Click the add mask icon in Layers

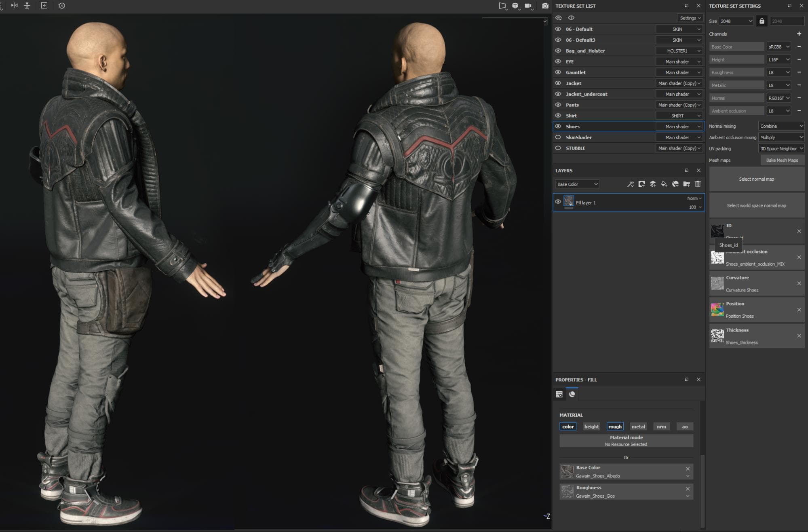tap(641, 184)
